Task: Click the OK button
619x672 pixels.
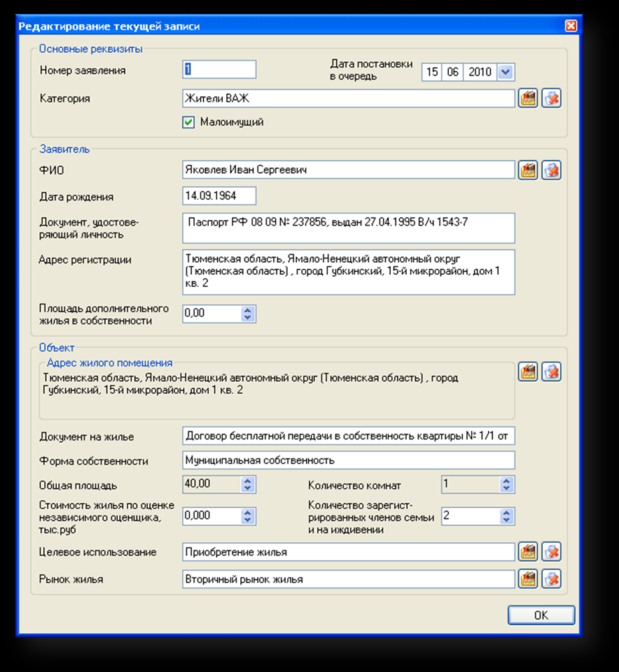Action: point(541,615)
